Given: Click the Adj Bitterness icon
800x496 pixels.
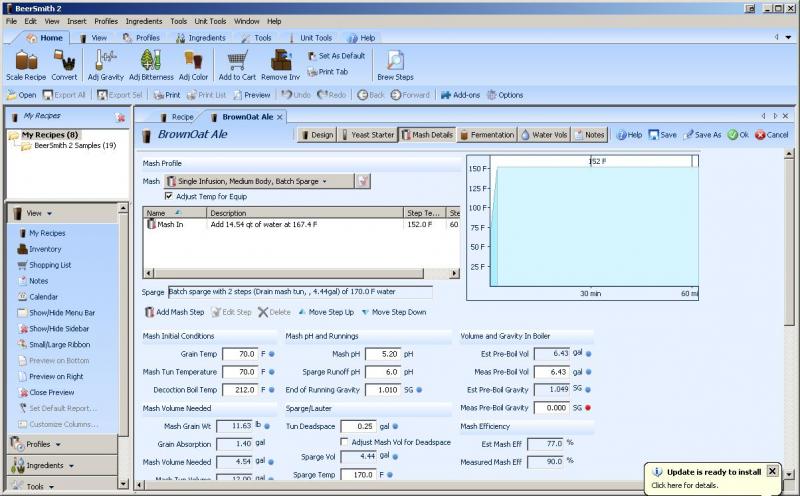Looking at the screenshot, I should click(151, 65).
